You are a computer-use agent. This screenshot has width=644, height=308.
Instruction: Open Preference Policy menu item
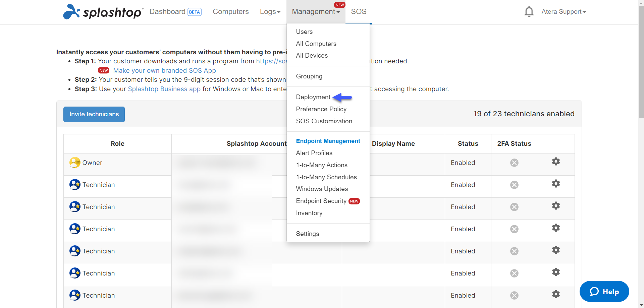pyautogui.click(x=321, y=109)
